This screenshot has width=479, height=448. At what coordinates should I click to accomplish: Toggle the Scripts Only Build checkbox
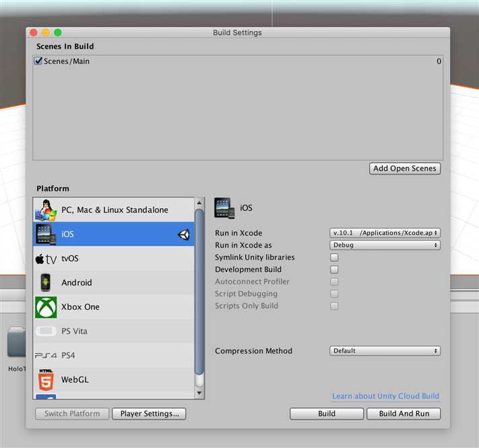pyautogui.click(x=334, y=306)
